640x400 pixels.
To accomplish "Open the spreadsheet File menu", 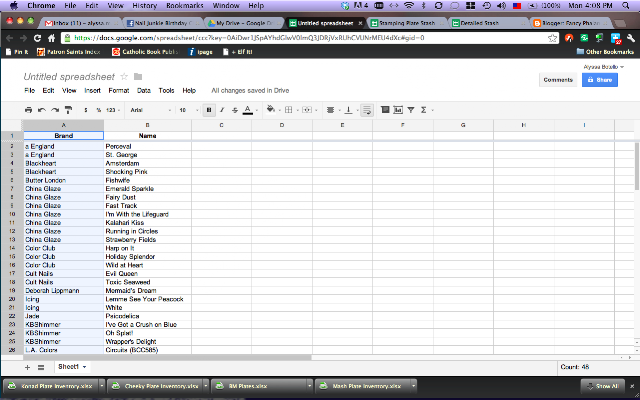I will (x=29, y=91).
